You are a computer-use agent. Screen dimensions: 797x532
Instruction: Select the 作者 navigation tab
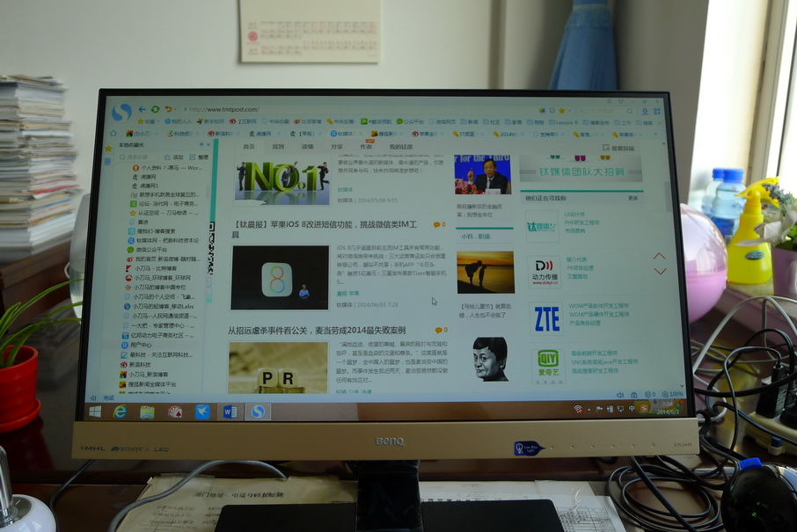365,147
